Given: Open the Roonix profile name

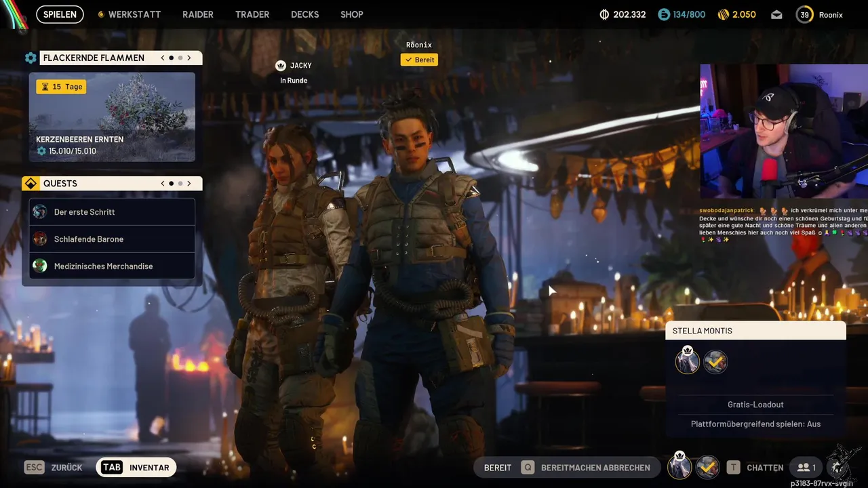Looking at the screenshot, I should click(831, 14).
